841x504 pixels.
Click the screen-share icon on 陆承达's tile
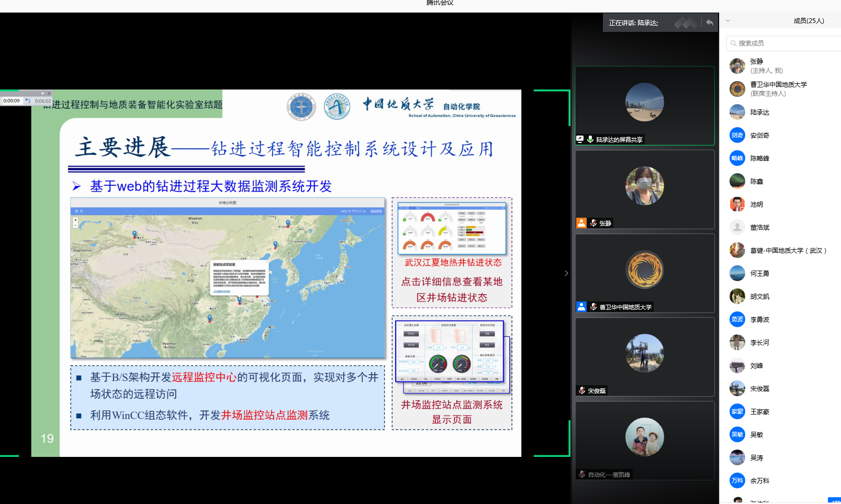pos(580,139)
